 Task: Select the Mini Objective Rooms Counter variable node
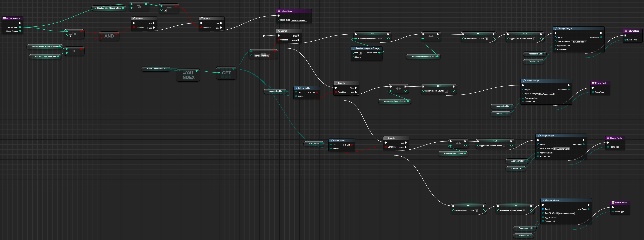45,47
